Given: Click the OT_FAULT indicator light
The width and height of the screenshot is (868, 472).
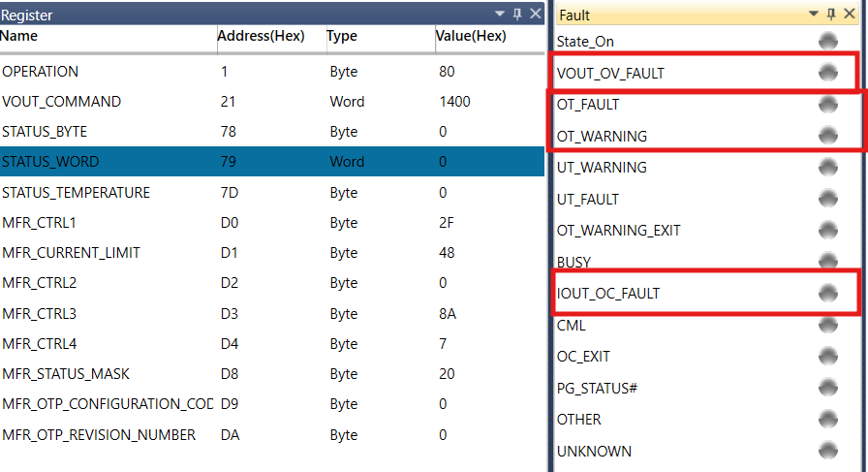Looking at the screenshot, I should pos(827,104).
